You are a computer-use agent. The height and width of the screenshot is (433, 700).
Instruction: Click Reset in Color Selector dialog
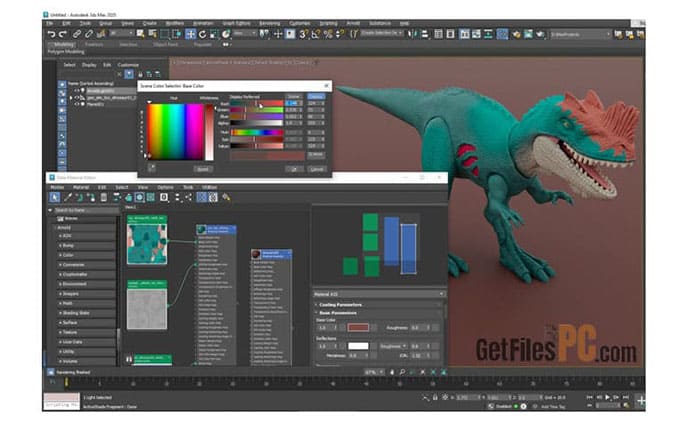203,169
